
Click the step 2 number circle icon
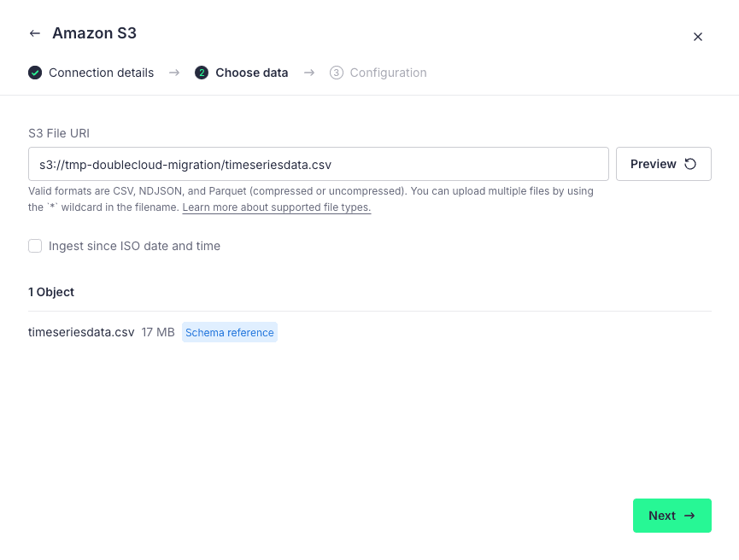click(x=202, y=73)
